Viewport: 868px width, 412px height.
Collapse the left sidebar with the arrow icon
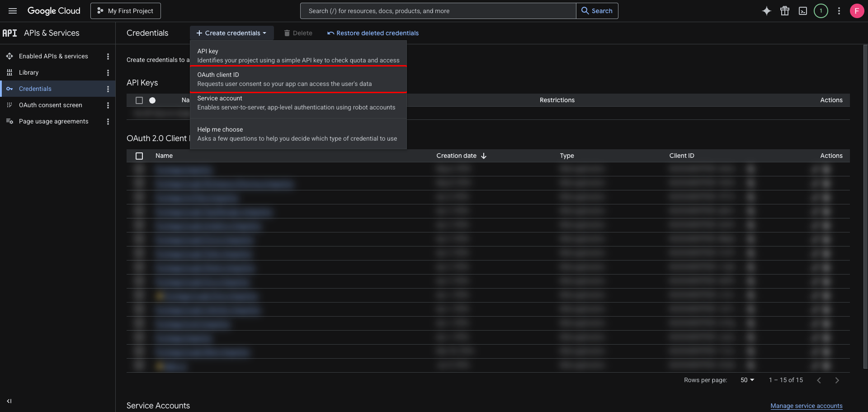pos(9,401)
